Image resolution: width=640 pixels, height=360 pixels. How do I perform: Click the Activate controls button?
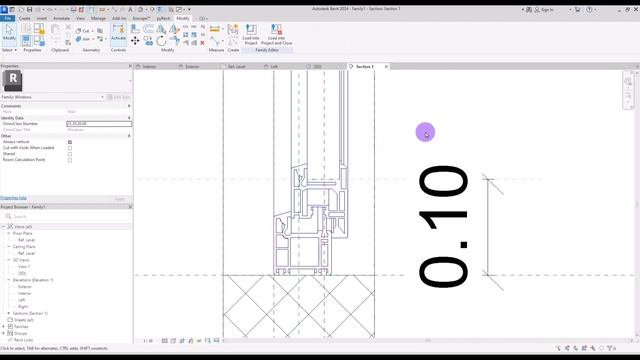click(118, 33)
